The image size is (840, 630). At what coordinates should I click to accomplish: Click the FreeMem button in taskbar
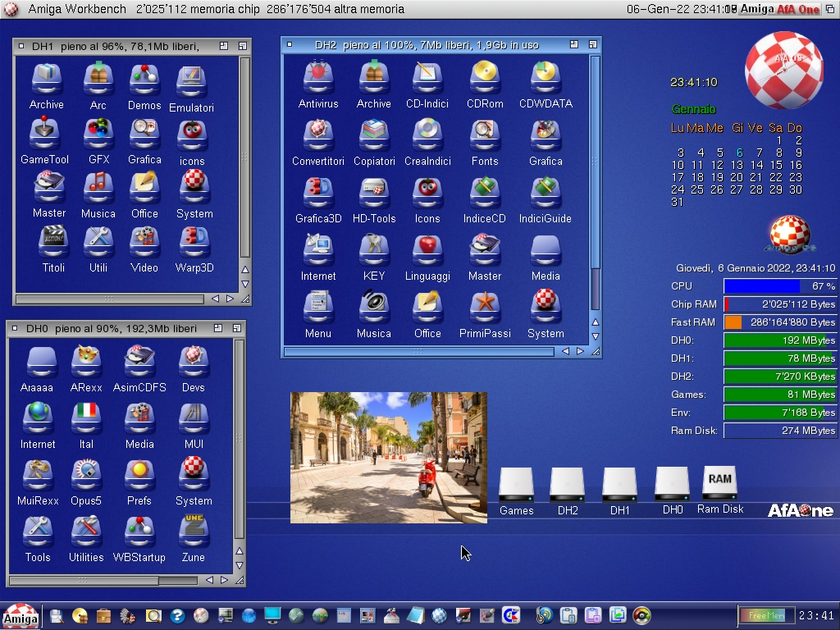[765, 615]
